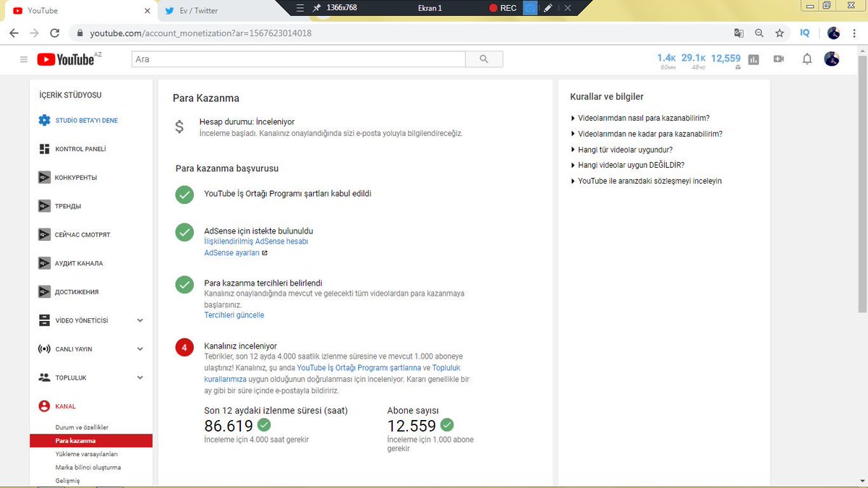
Task: Click the translate page icon in address bar
Action: (739, 33)
